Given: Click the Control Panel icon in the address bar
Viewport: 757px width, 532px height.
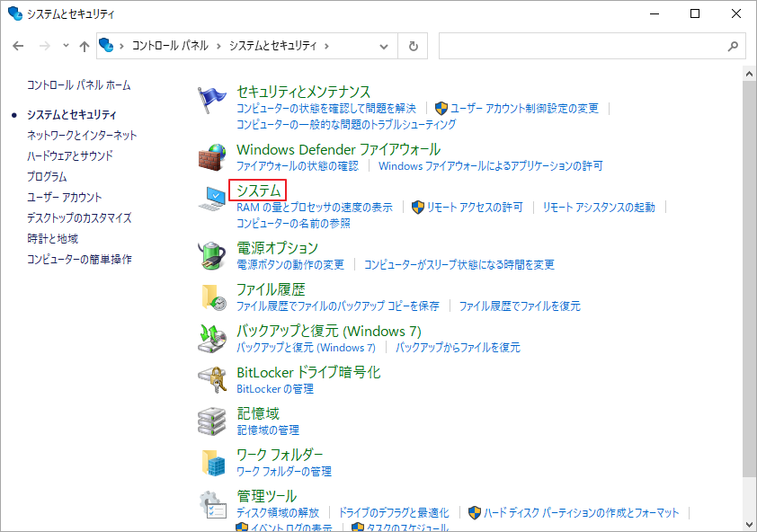Looking at the screenshot, I should click(x=106, y=45).
